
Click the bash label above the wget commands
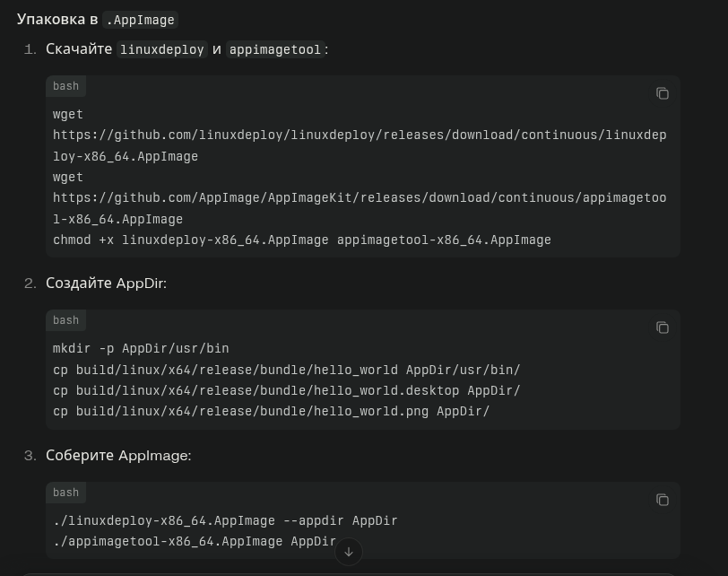pos(65,86)
